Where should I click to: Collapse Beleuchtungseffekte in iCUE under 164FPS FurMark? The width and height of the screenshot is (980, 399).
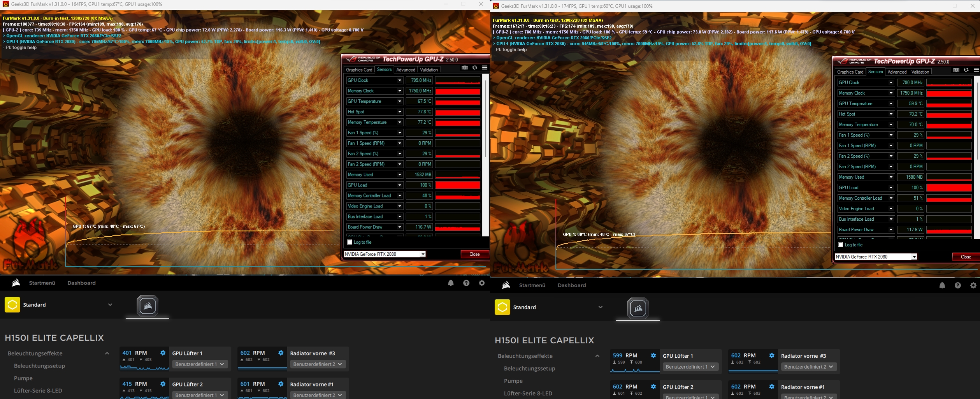[107, 353]
